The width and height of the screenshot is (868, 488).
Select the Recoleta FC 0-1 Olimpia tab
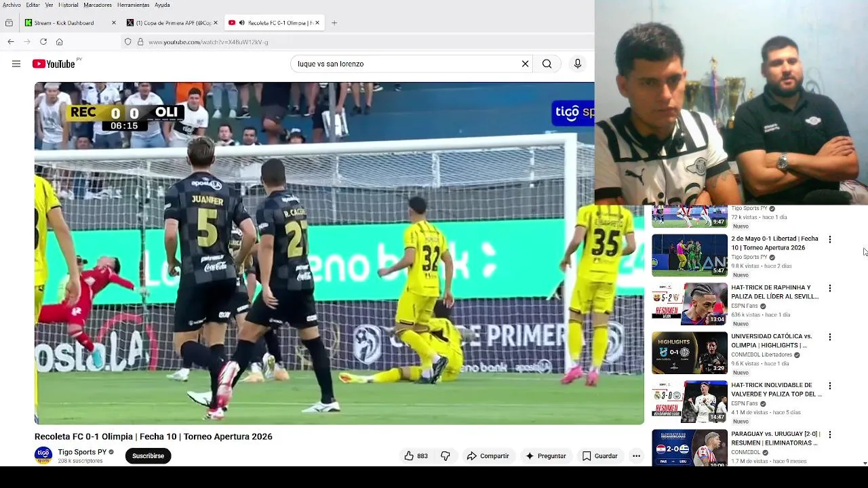pyautogui.click(x=275, y=22)
